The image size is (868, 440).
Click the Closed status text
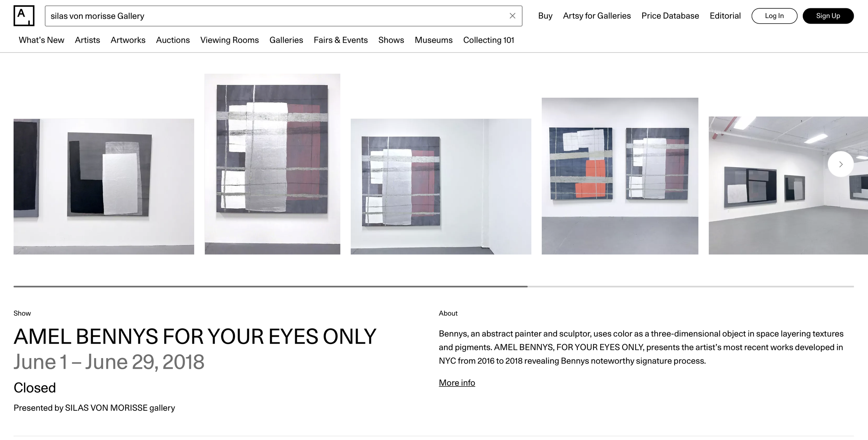(35, 388)
